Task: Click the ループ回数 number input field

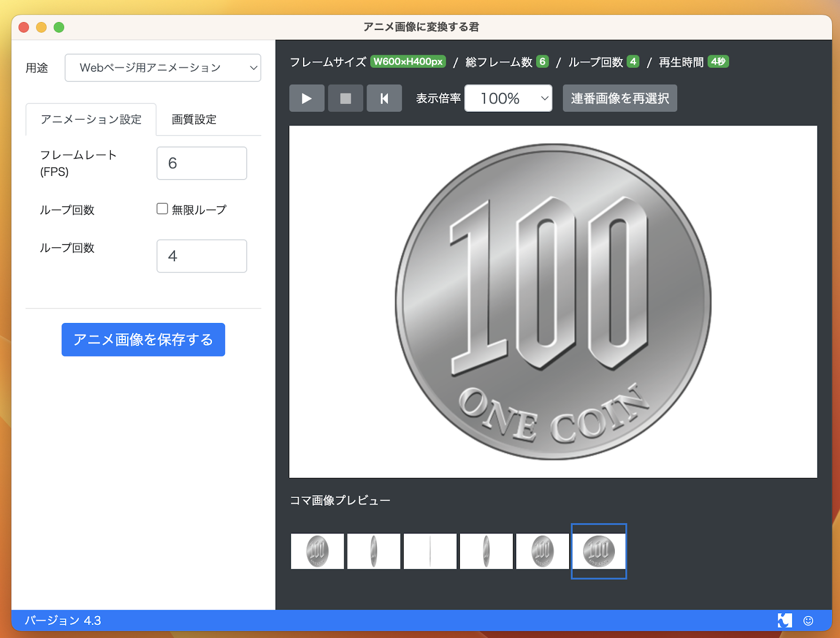Action: point(202,256)
